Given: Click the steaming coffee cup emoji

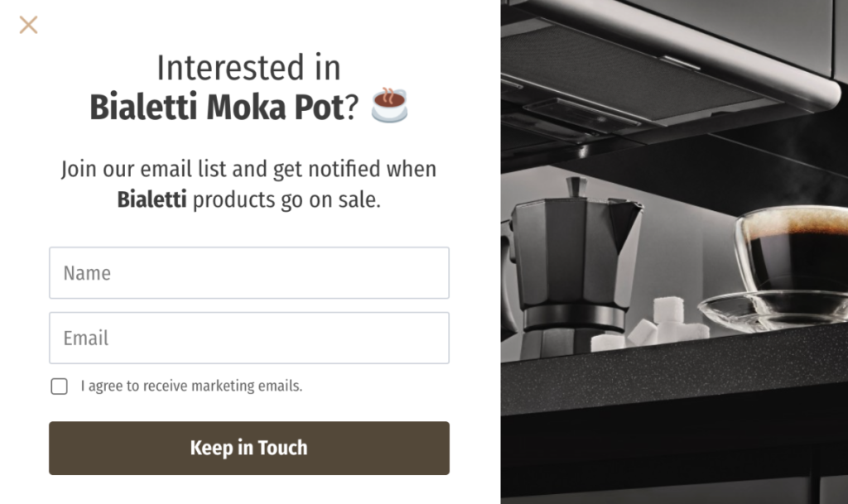Looking at the screenshot, I should [389, 106].
